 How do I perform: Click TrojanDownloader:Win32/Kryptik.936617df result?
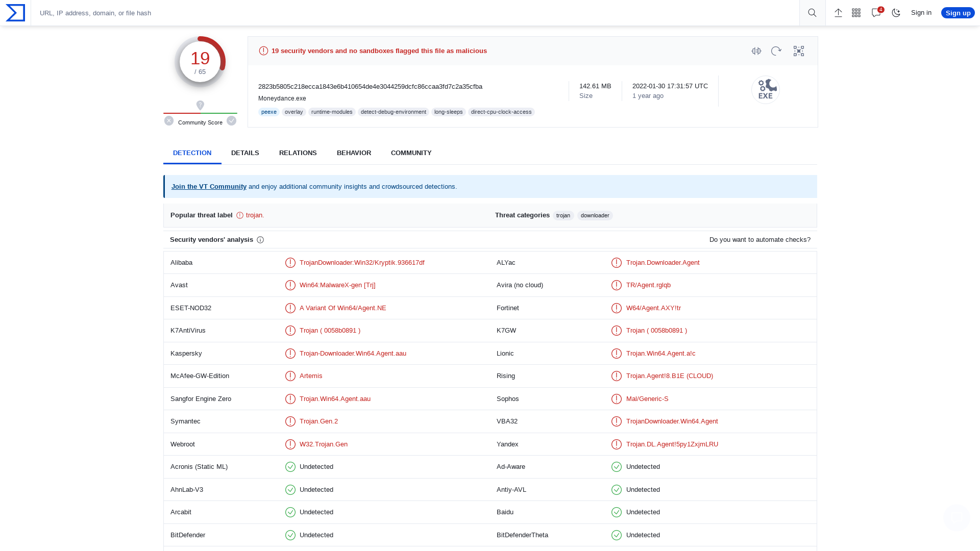(362, 263)
